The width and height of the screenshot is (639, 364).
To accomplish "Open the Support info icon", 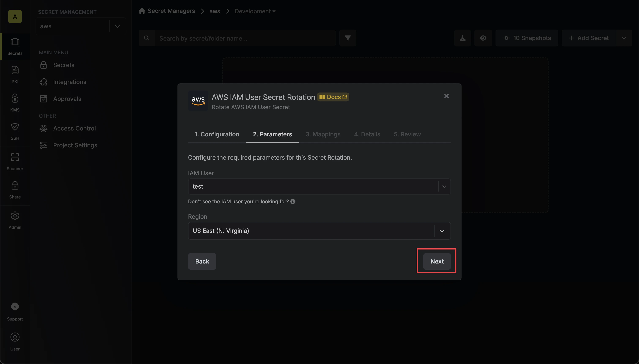I will [x=15, y=306].
